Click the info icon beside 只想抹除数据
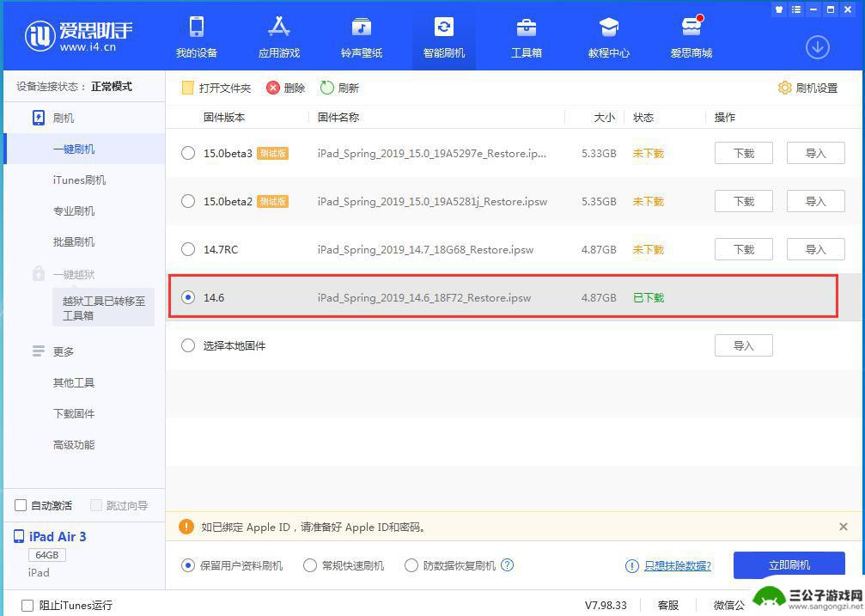Image resolution: width=865 pixels, height=616 pixels. click(x=631, y=566)
